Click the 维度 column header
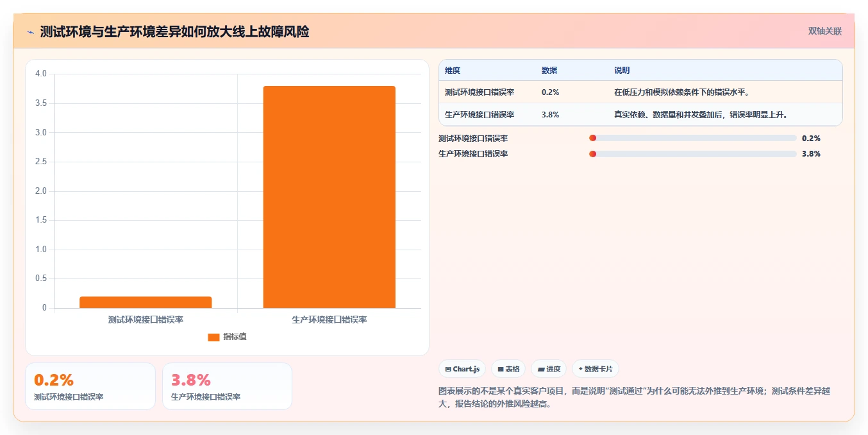Image resolution: width=868 pixels, height=435 pixels. click(x=453, y=71)
